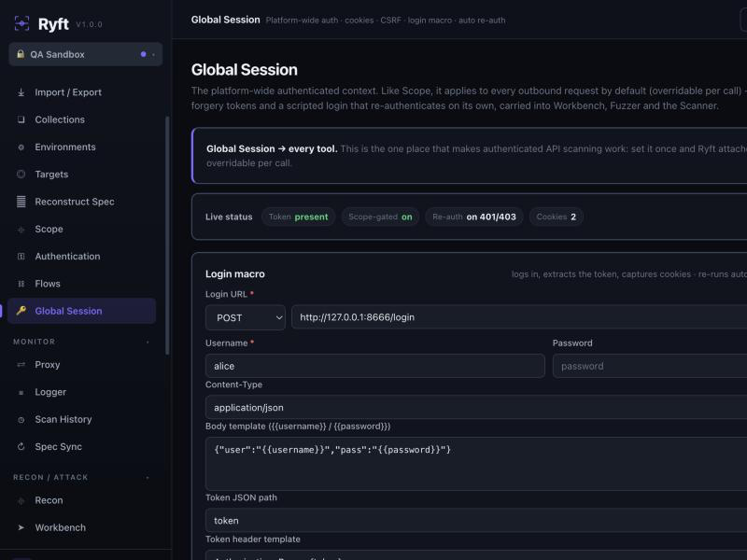Go to Environments
The width and height of the screenshot is (747, 560).
click(x=81, y=147)
